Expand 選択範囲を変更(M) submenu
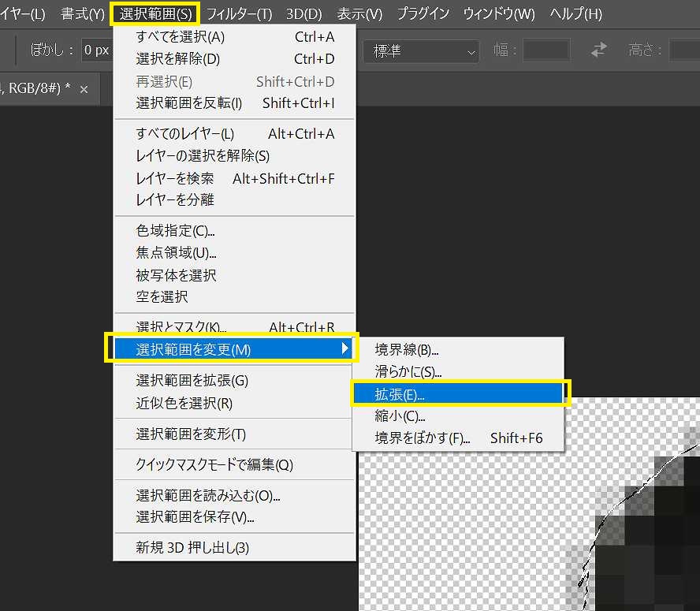This screenshot has width=700, height=611. [233, 348]
